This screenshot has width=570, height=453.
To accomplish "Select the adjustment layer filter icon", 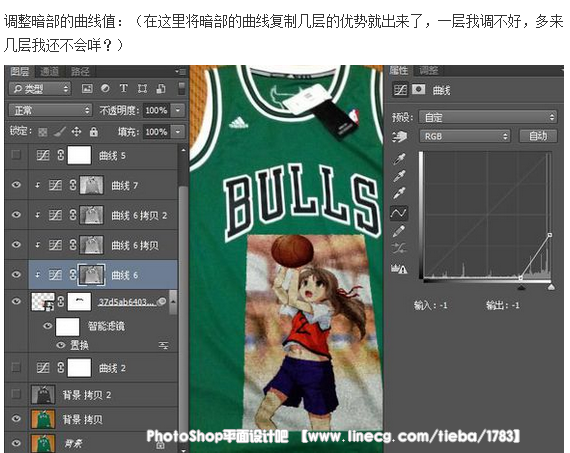I will pyautogui.click(x=105, y=88).
